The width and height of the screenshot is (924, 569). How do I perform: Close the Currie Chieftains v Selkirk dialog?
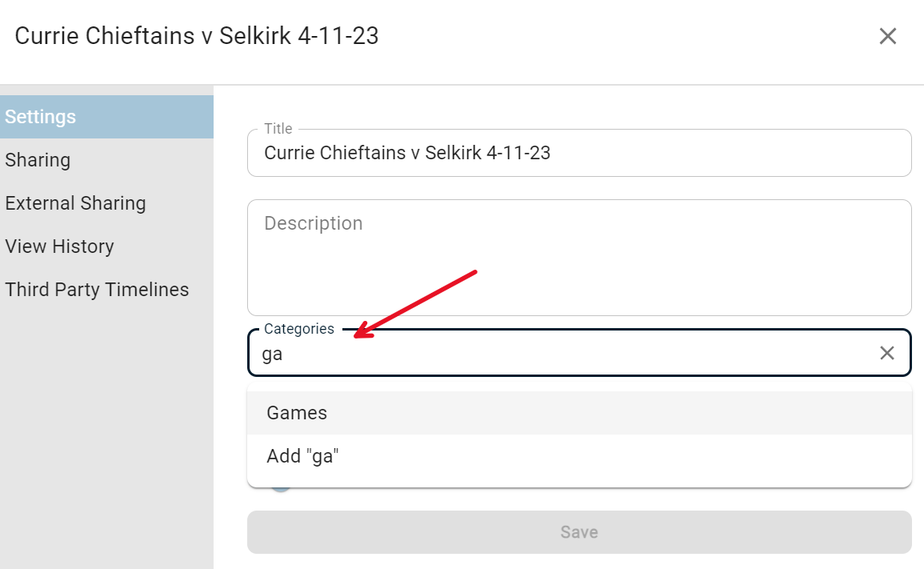pyautogui.click(x=887, y=36)
